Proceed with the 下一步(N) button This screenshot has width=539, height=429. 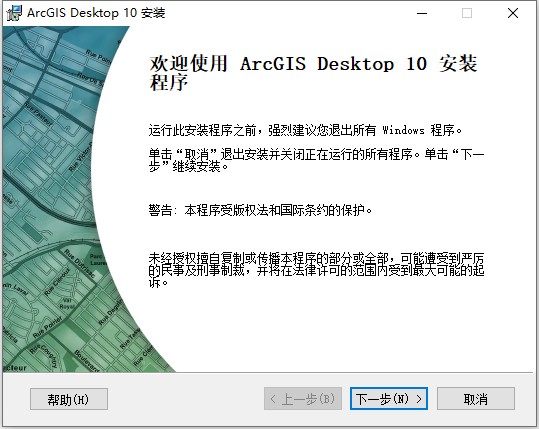click(x=389, y=399)
